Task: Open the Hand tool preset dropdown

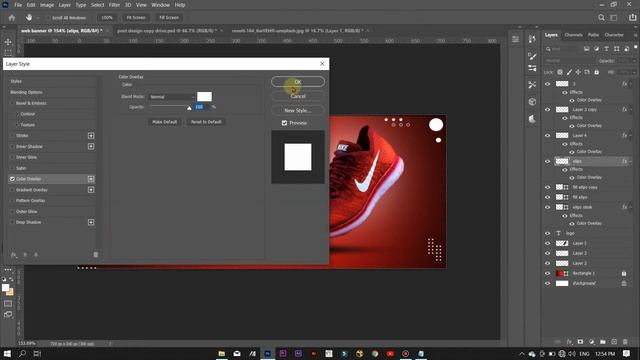Action: [38, 18]
